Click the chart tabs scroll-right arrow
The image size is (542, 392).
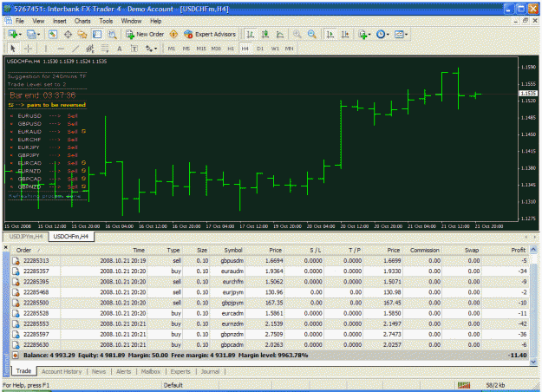(x=534, y=237)
